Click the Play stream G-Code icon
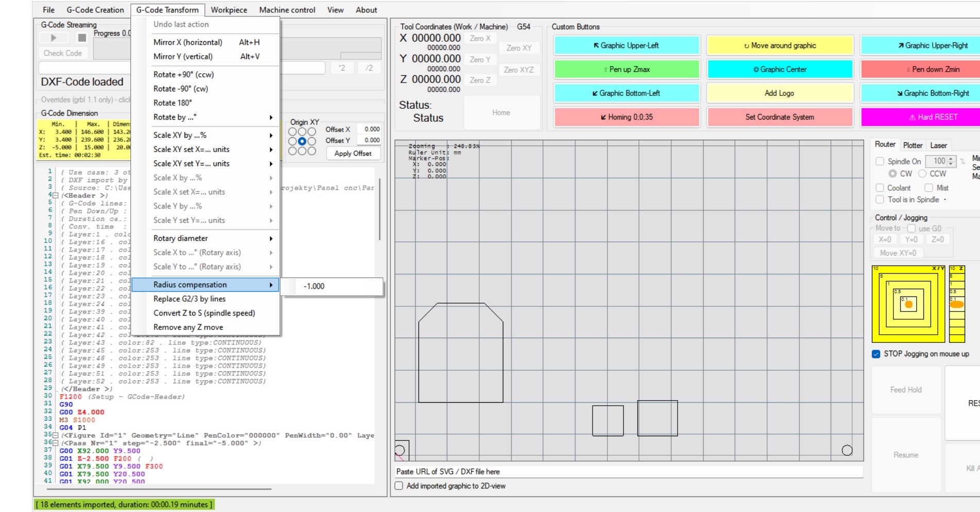980x512 pixels. 53,38
